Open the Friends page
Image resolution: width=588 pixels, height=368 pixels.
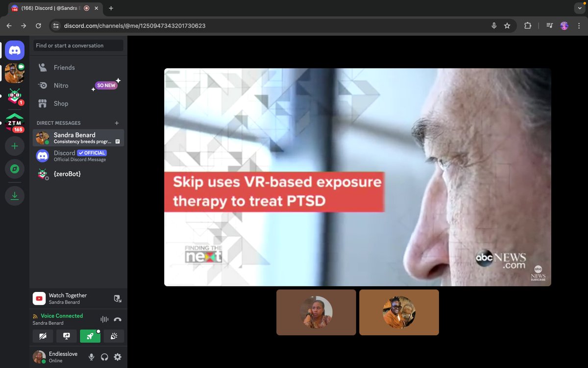click(x=78, y=68)
